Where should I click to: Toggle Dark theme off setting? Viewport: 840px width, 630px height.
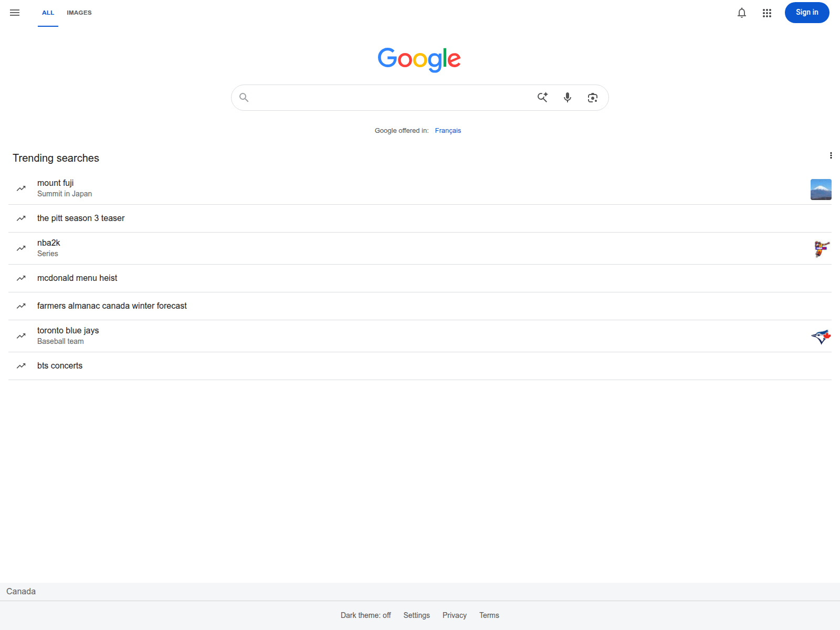tap(366, 615)
